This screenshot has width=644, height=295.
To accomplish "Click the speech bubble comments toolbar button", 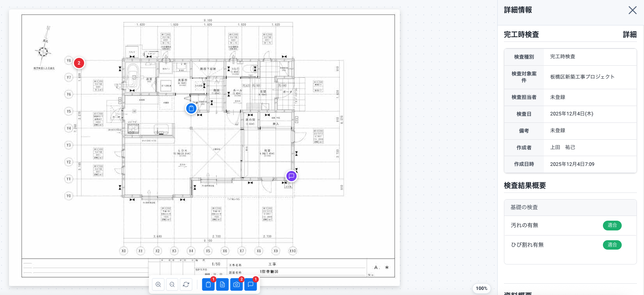I will click(x=250, y=284).
